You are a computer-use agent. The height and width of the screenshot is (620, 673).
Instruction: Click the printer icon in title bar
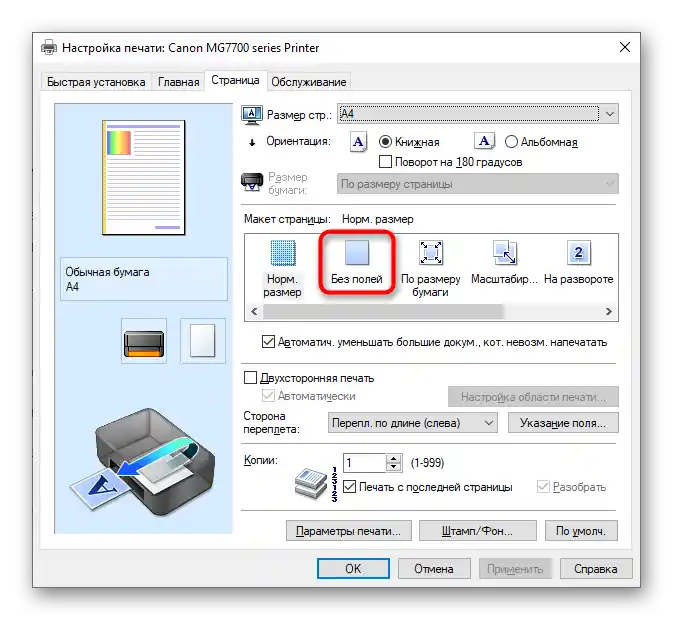[49, 47]
